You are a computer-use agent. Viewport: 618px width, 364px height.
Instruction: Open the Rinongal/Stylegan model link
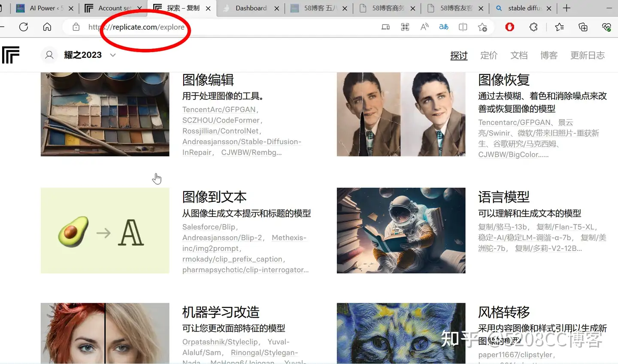[264, 352]
